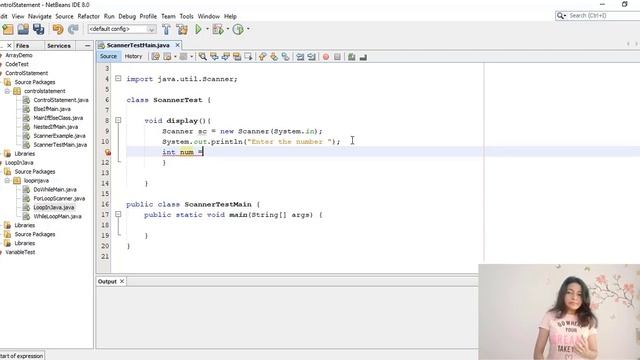Collapse the display() method fold on line 8
The image size is (640, 360).
(x=118, y=120)
